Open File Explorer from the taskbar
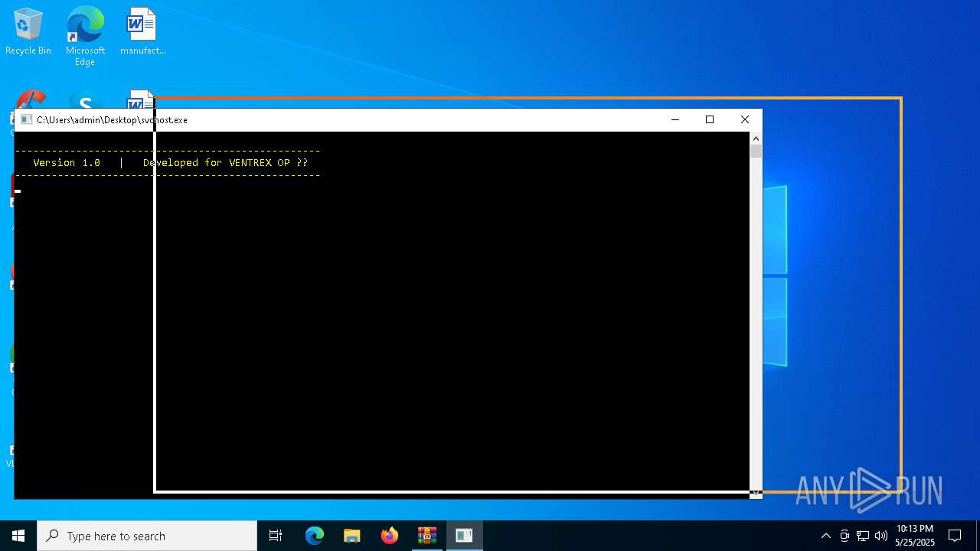Viewport: 980px width, 551px height. [352, 536]
